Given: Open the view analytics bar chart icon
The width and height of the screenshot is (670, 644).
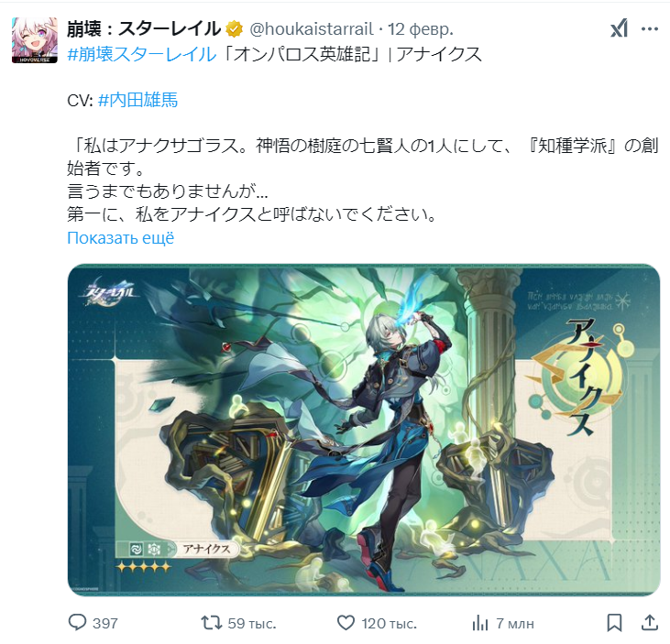Looking at the screenshot, I should tap(480, 623).
